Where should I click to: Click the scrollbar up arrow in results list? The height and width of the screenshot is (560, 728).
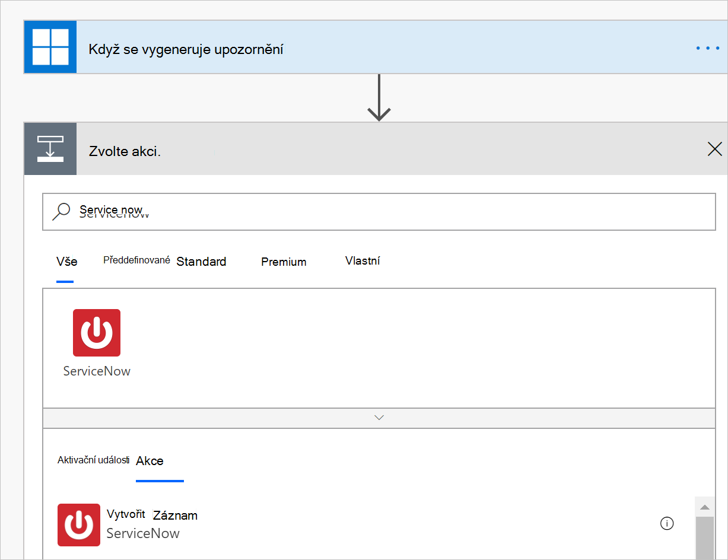[x=704, y=506]
